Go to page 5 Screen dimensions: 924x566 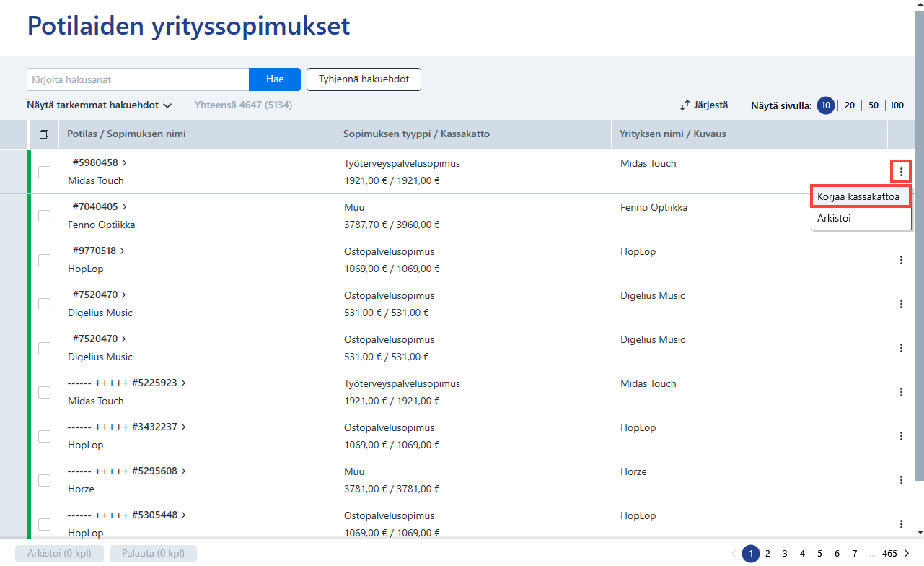tap(819, 554)
